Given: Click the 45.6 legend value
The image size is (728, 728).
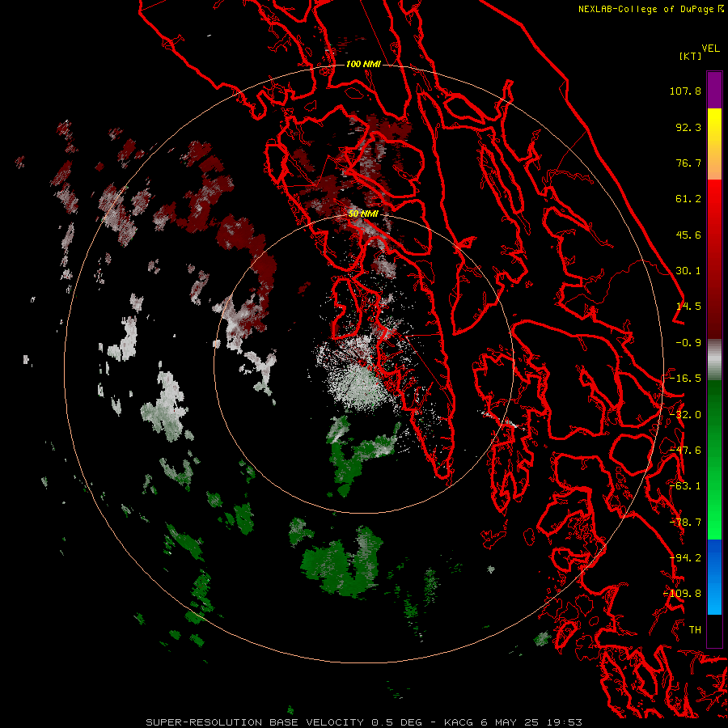Looking at the screenshot, I should 688,235.
